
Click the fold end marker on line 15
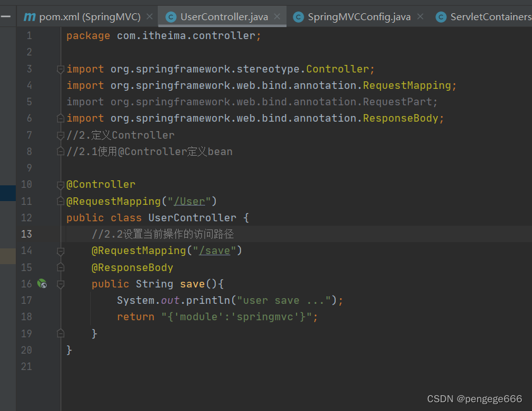pos(61,267)
